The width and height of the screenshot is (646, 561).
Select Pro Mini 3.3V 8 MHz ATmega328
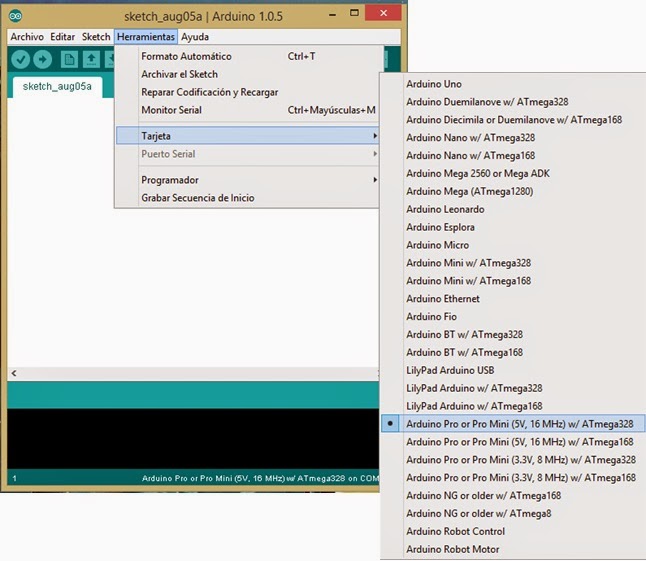click(x=513, y=460)
